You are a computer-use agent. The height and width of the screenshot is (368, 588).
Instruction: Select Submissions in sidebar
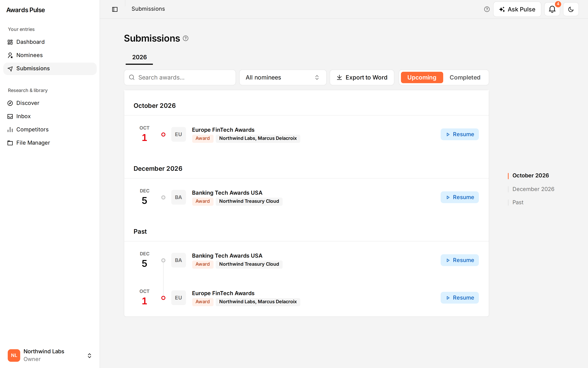pos(50,69)
